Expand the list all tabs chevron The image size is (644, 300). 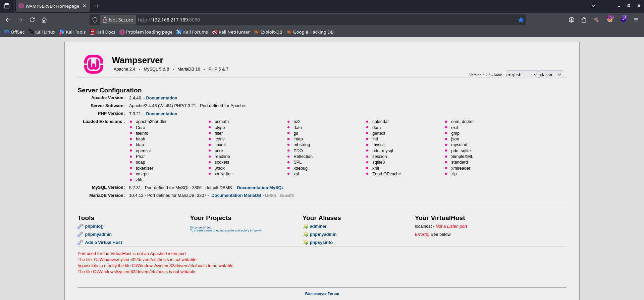[x=594, y=6]
